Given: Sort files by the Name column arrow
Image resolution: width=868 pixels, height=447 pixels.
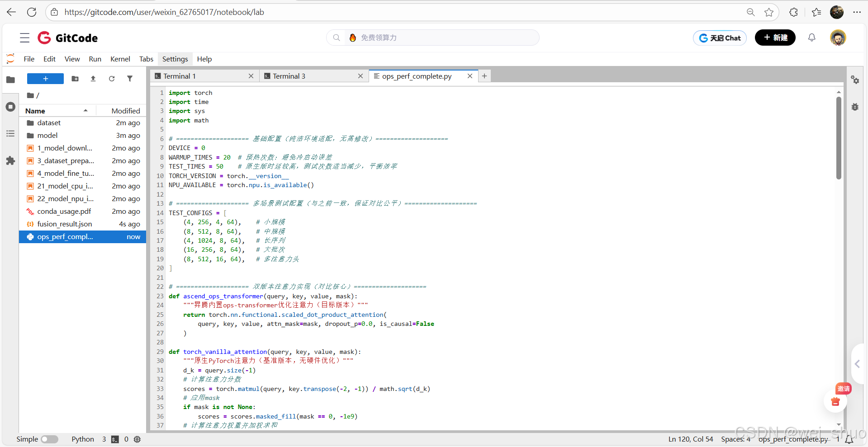Looking at the screenshot, I should [x=85, y=111].
